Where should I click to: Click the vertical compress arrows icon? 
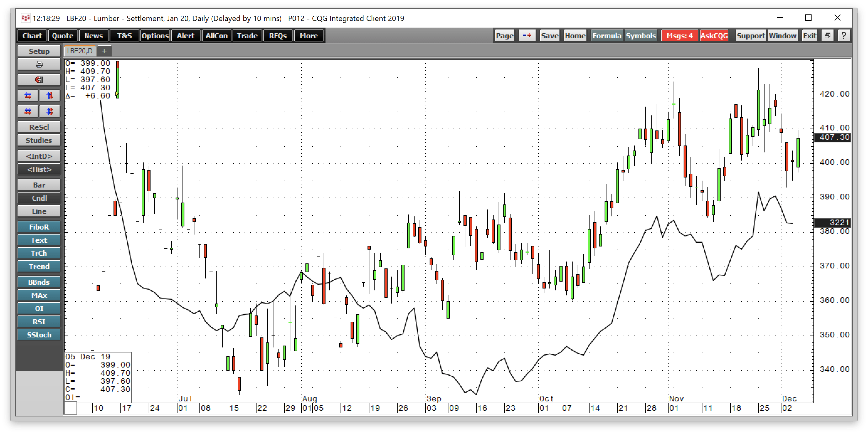(50, 111)
